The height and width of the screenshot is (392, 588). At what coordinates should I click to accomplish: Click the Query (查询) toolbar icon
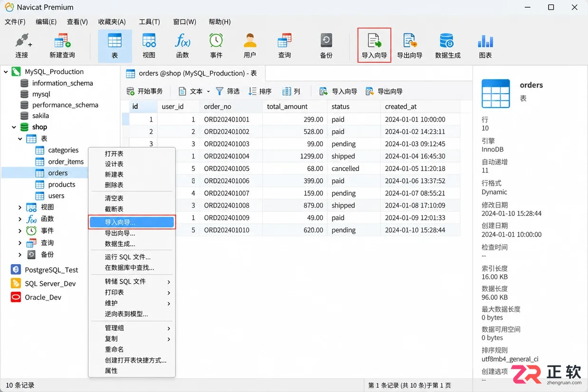pos(285,46)
